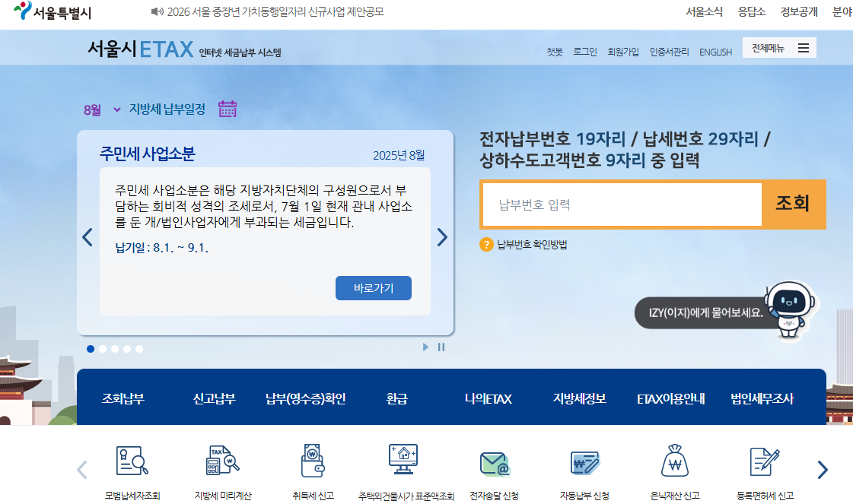Expand the 8월 month dropdown

(102, 109)
